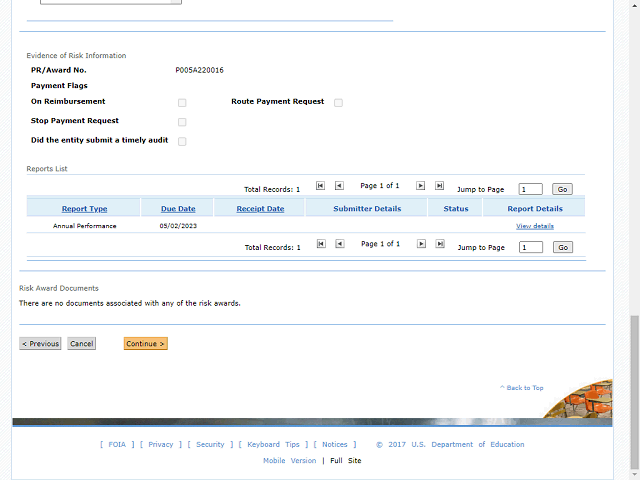Open the FOIA footer link

coord(117,444)
